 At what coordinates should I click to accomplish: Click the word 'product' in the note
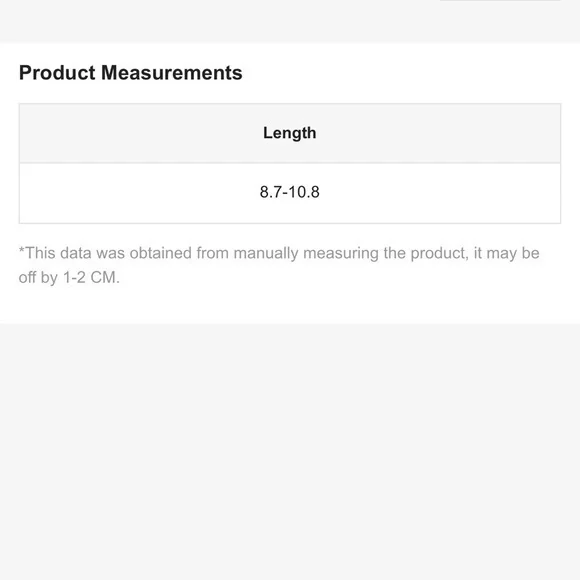tap(439, 254)
